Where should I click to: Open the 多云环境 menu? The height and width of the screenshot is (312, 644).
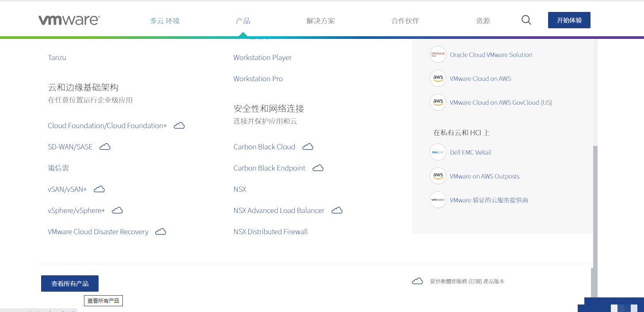[165, 21]
